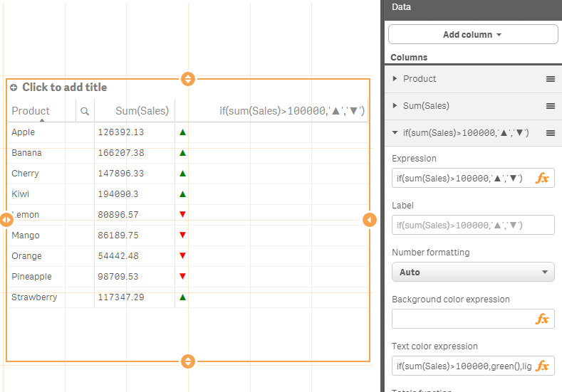Open expression editor for Text color expression
The width and height of the screenshot is (562, 392).
tap(542, 366)
